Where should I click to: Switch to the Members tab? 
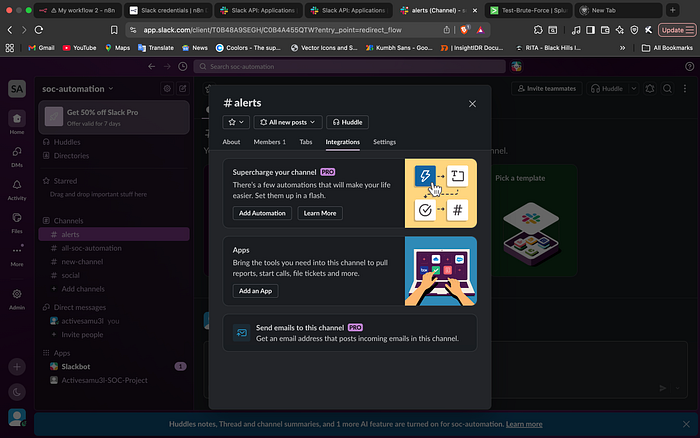tap(270, 142)
